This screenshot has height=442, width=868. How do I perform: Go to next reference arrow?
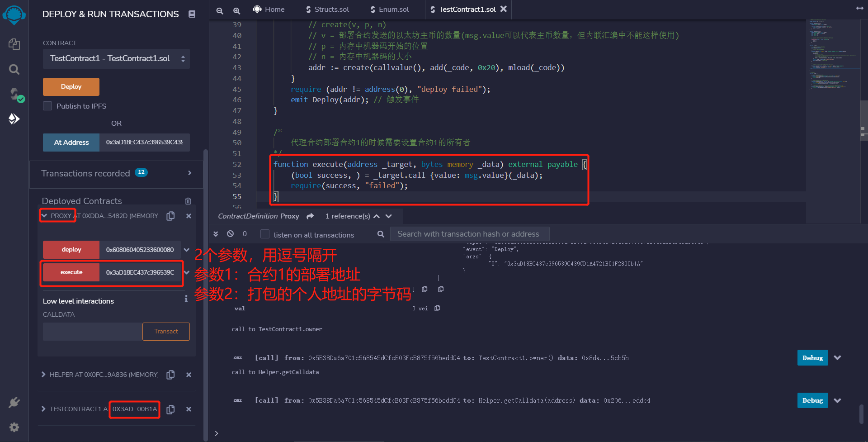coord(389,216)
